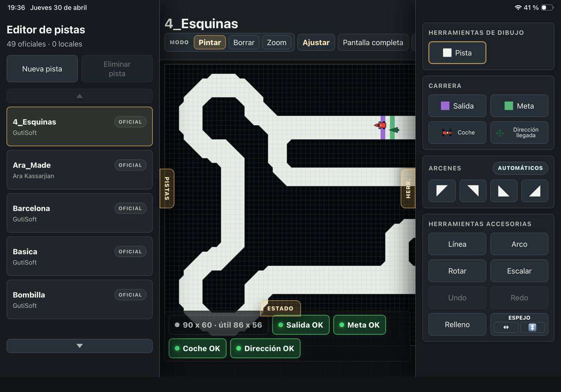Switch mode to Zoom
The image size is (561, 392).
(x=277, y=43)
